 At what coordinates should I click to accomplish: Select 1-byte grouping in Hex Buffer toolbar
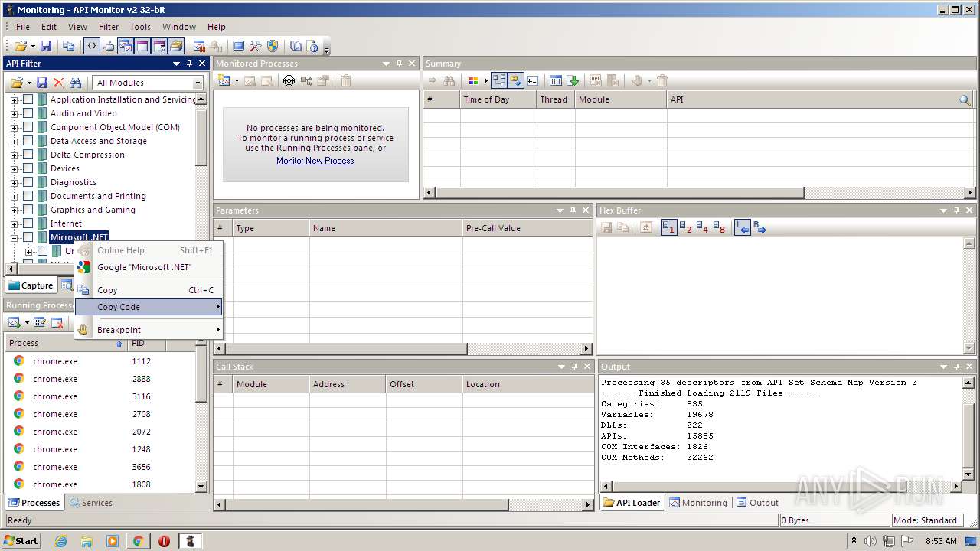click(668, 228)
